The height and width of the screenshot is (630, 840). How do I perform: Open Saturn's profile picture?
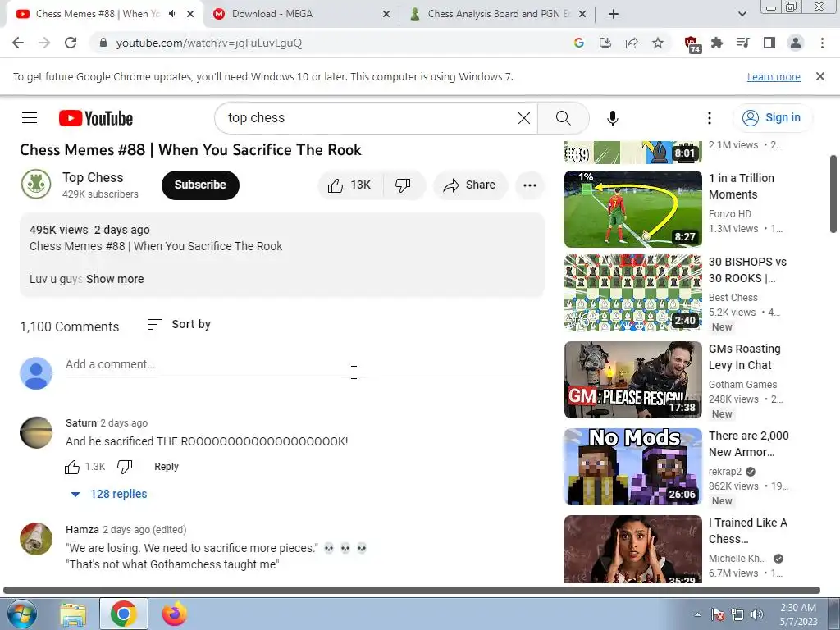tap(36, 432)
